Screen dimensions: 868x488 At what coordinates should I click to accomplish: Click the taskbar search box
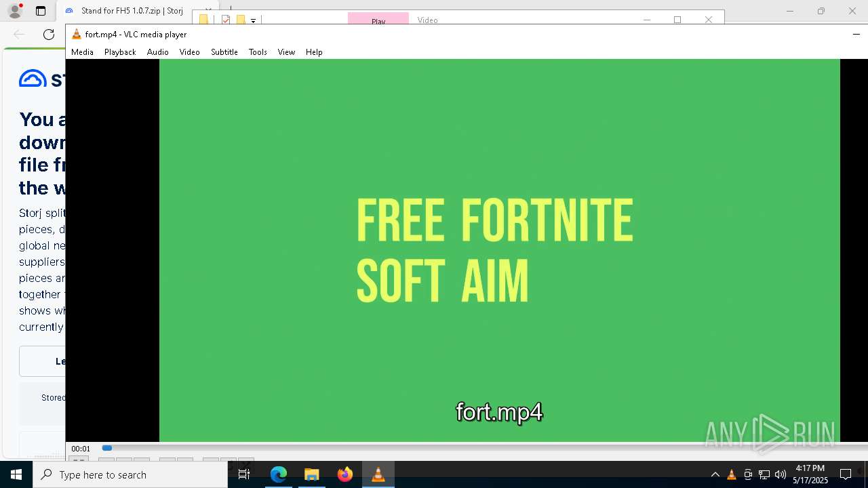pos(130,474)
